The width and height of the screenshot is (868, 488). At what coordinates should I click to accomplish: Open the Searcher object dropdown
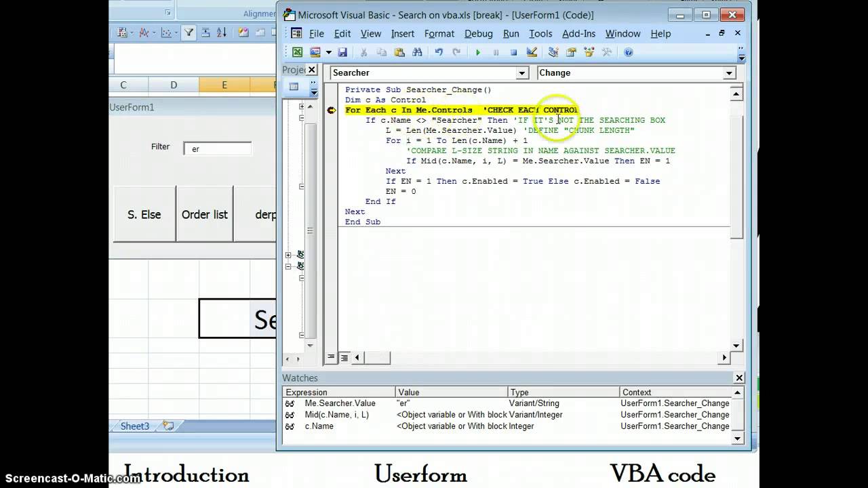(522, 73)
